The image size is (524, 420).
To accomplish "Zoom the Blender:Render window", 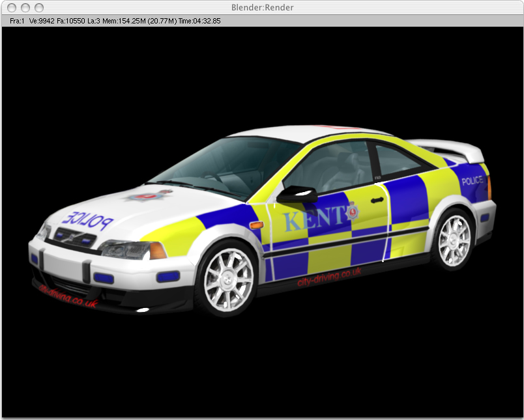I will coord(39,7).
